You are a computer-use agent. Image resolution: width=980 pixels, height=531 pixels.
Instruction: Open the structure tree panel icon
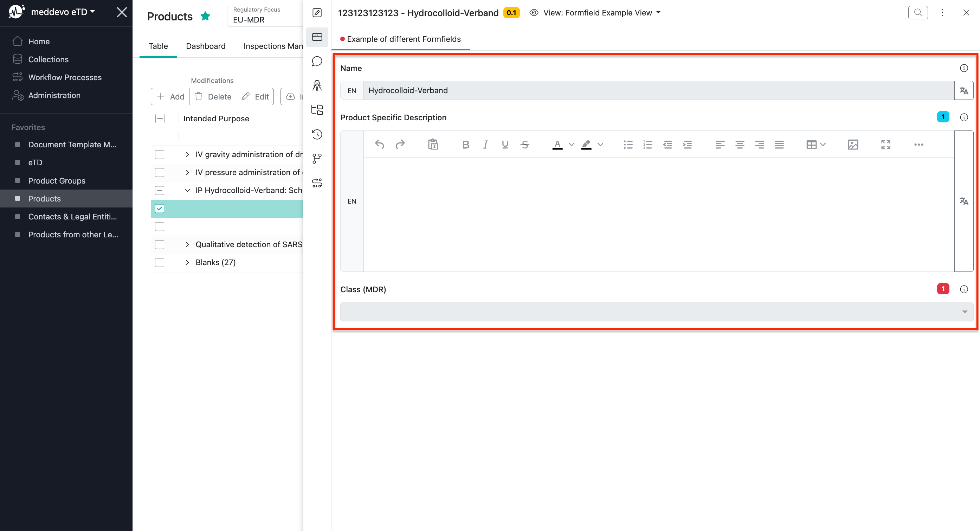317,110
